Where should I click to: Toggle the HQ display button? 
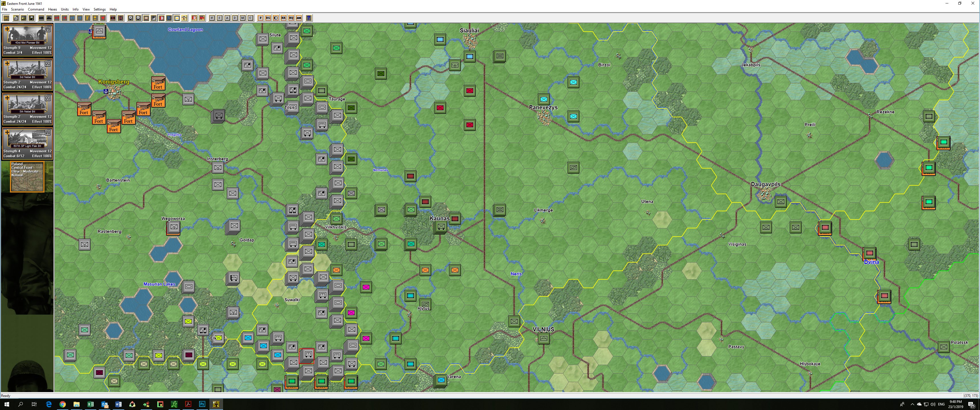(291, 18)
